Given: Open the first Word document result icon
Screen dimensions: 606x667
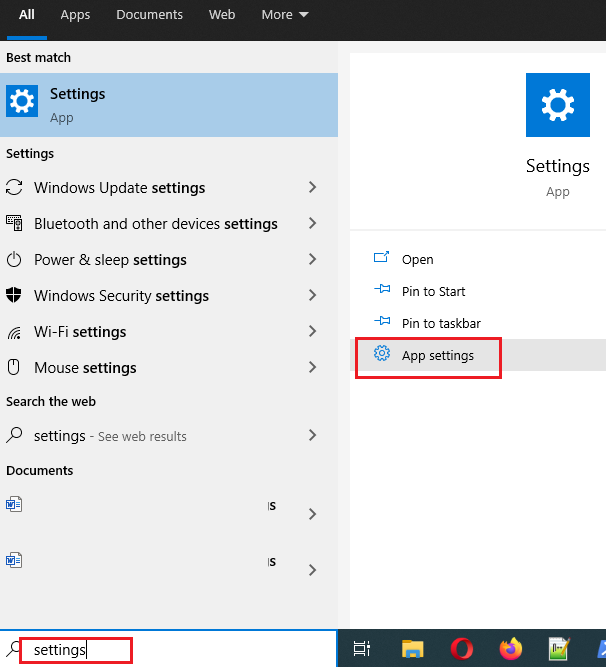Looking at the screenshot, I should pos(14,505).
